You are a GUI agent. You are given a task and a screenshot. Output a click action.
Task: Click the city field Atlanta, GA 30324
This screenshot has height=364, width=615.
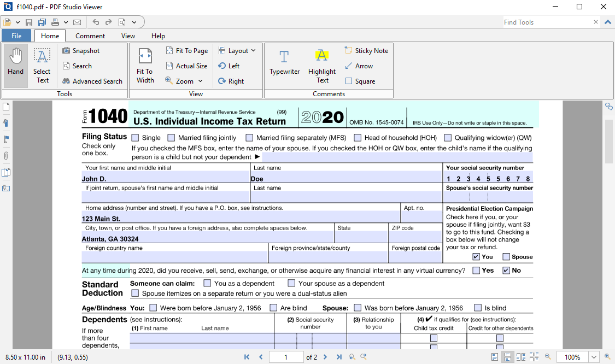[208, 237]
